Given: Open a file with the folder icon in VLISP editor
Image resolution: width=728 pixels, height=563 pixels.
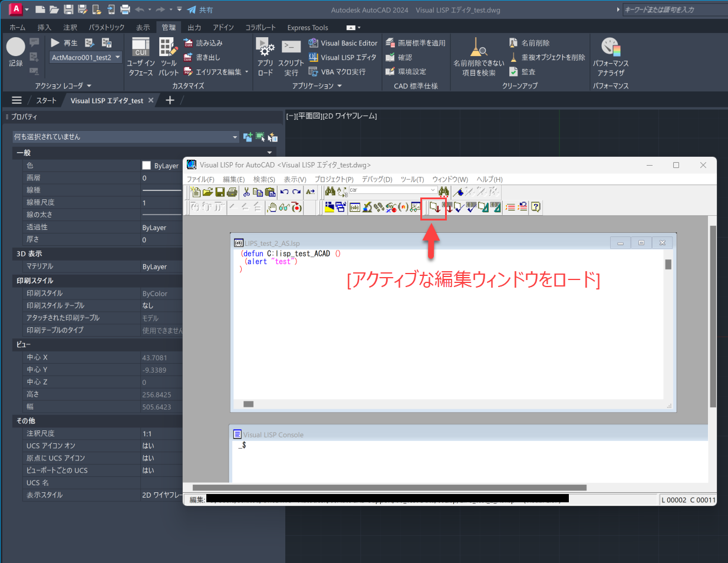Looking at the screenshot, I should coord(207,192).
